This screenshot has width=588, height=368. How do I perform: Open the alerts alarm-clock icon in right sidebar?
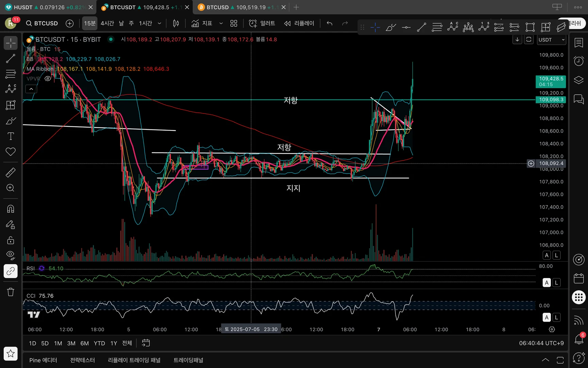tap(578, 61)
